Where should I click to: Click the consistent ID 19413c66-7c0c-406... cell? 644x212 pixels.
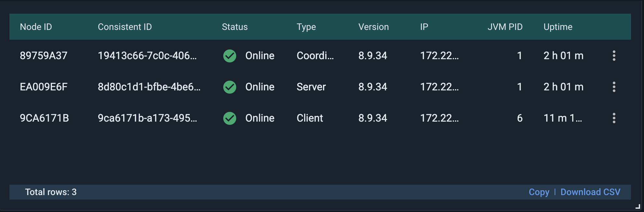coord(147,56)
